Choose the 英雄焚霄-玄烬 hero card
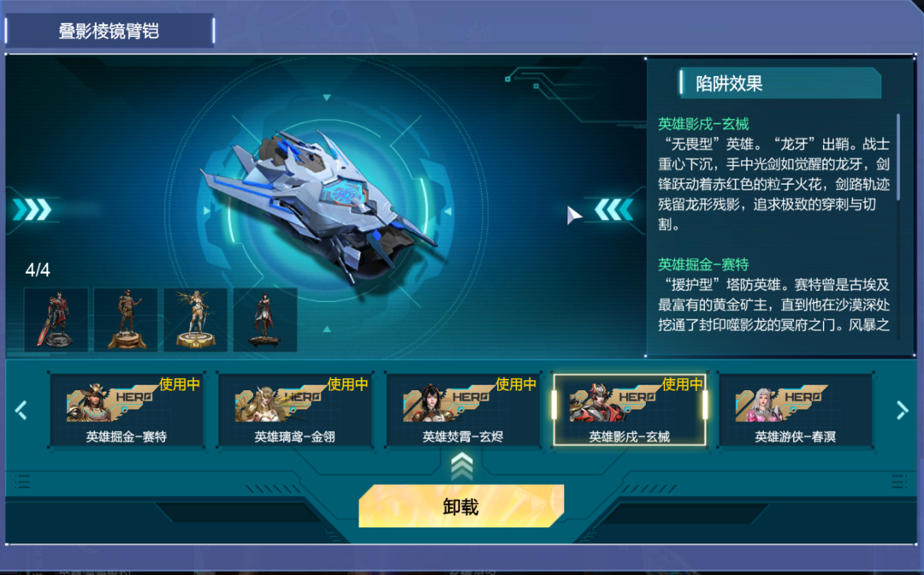Viewport: 924px width, 575px height. coord(463,410)
